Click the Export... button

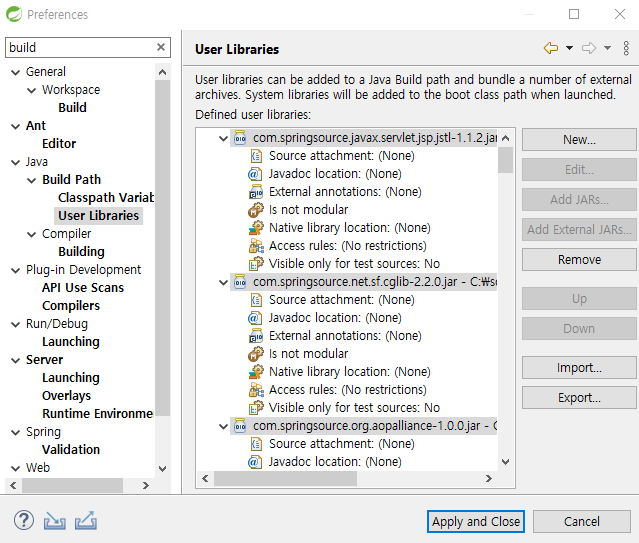point(579,397)
